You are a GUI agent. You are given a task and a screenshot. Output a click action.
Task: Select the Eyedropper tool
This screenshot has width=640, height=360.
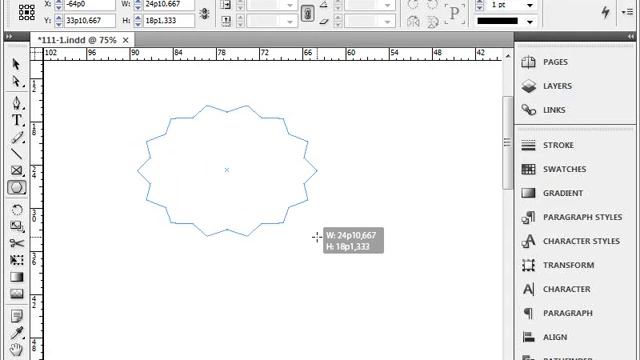[x=16, y=333]
